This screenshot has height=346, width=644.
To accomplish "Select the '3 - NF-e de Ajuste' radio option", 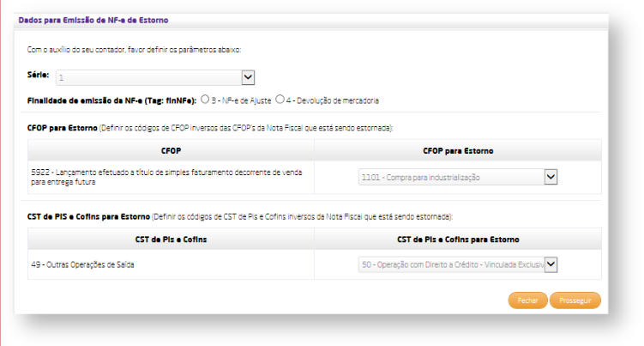I will coord(206,100).
